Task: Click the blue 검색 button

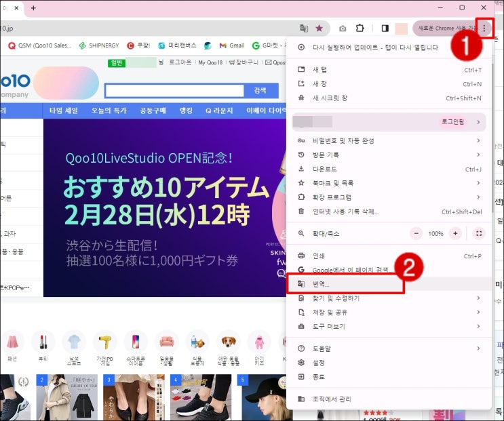Action: pos(260,91)
